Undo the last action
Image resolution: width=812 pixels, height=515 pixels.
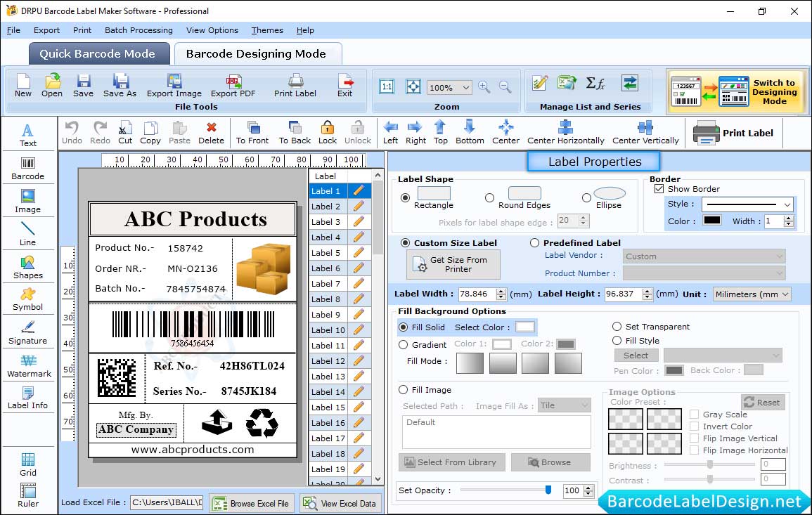pyautogui.click(x=72, y=133)
